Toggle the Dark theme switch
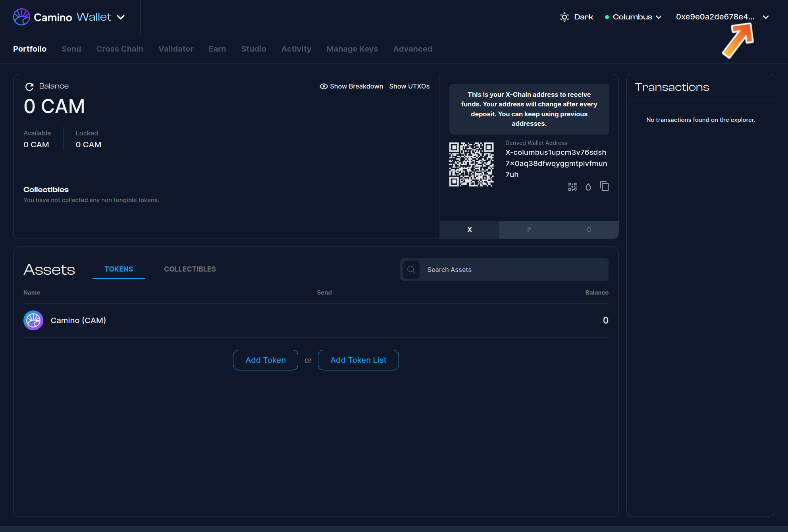The image size is (788, 532). click(576, 17)
